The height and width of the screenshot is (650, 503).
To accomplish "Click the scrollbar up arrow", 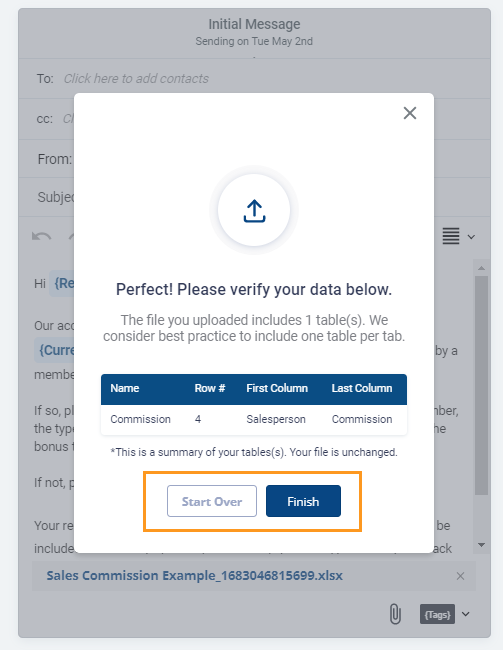I will (x=481, y=268).
